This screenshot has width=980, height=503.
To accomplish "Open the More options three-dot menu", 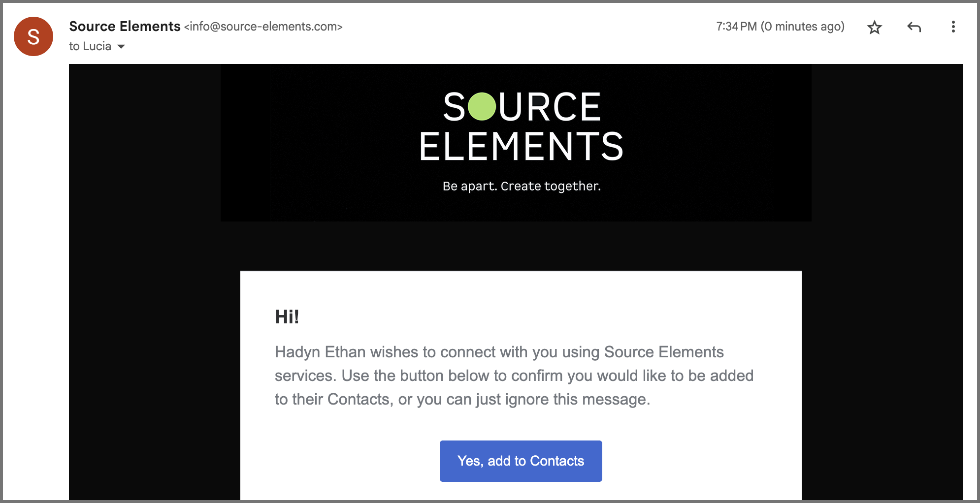I will click(953, 27).
